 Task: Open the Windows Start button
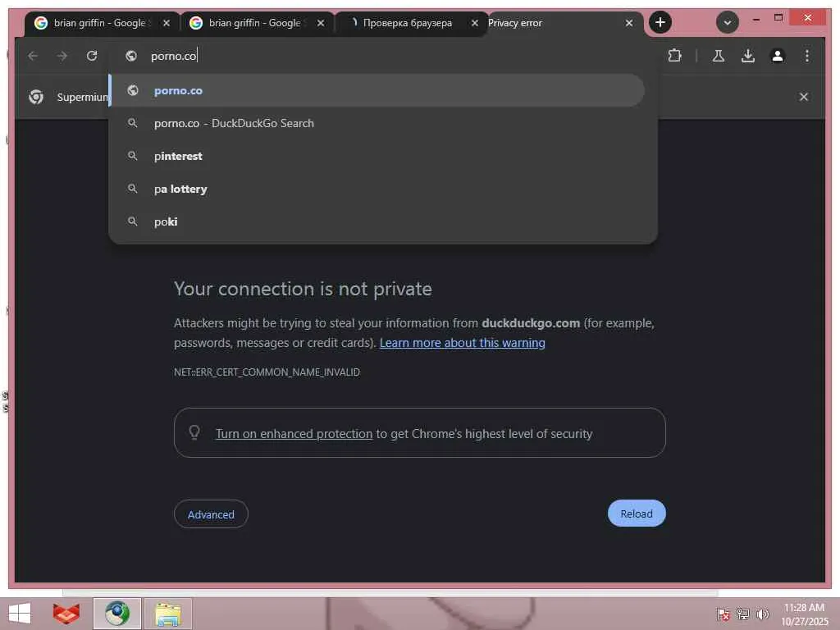(x=20, y=614)
